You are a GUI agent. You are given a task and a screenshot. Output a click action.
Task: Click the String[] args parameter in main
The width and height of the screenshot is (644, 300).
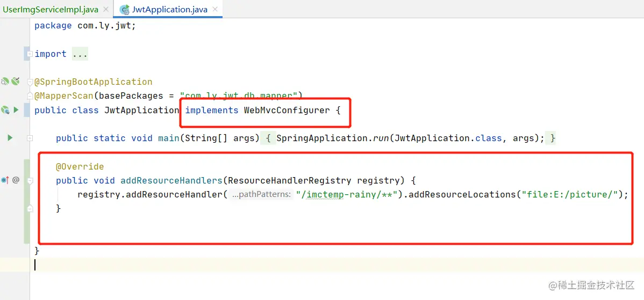point(219,138)
